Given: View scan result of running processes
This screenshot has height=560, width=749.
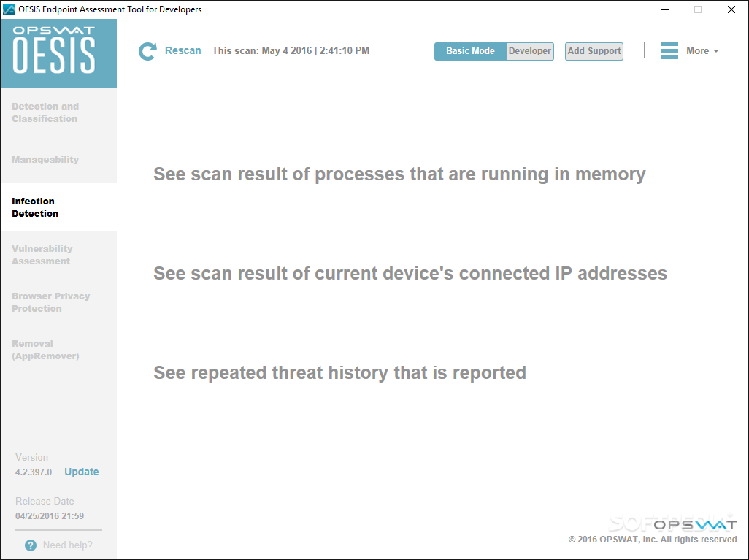Looking at the screenshot, I should [399, 174].
